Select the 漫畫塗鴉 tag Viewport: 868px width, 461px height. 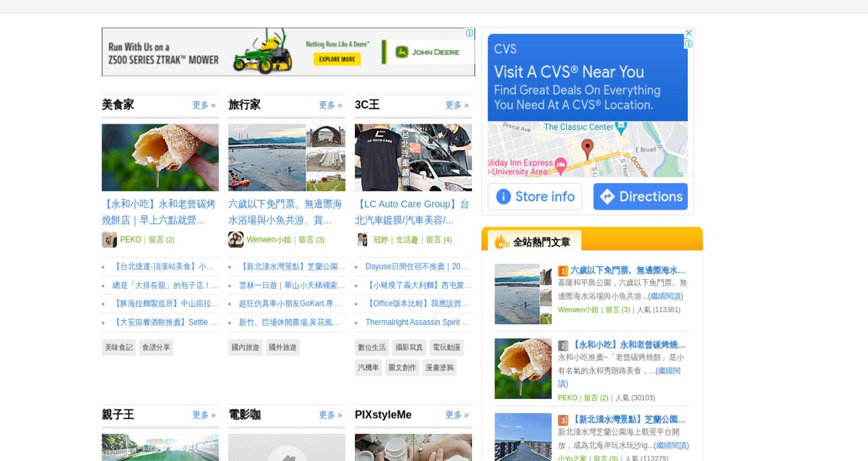coord(440,368)
